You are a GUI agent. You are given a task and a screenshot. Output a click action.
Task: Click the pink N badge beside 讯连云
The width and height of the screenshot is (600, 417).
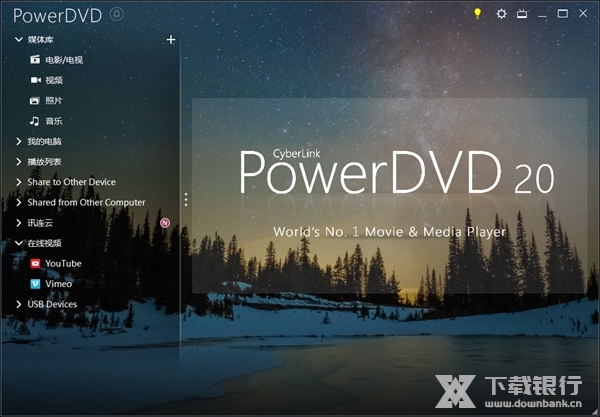coord(165,223)
